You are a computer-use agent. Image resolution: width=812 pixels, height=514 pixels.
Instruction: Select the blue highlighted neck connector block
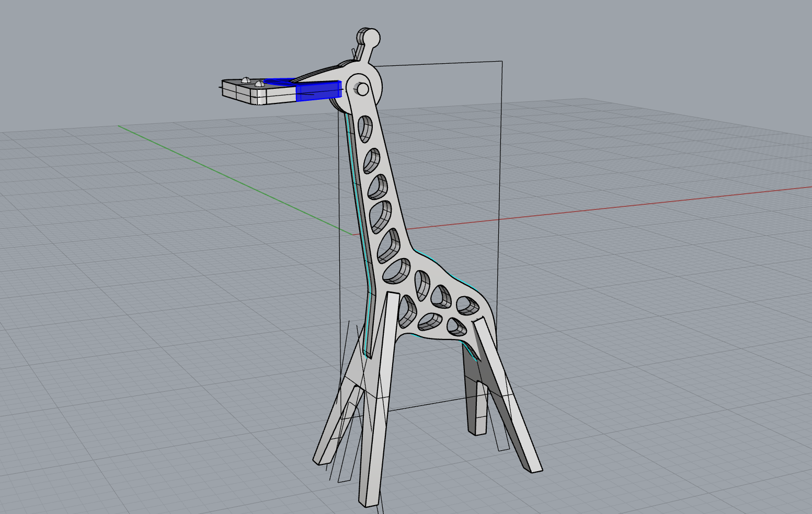tap(318, 91)
